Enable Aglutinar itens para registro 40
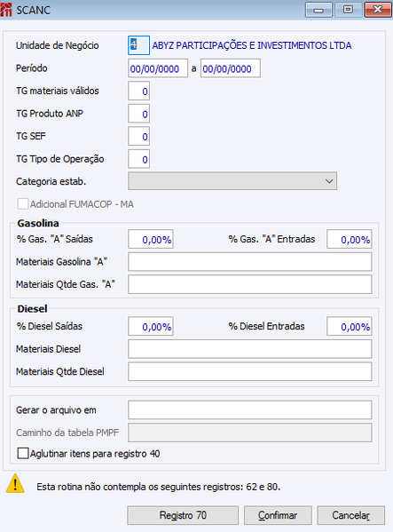 point(23,453)
